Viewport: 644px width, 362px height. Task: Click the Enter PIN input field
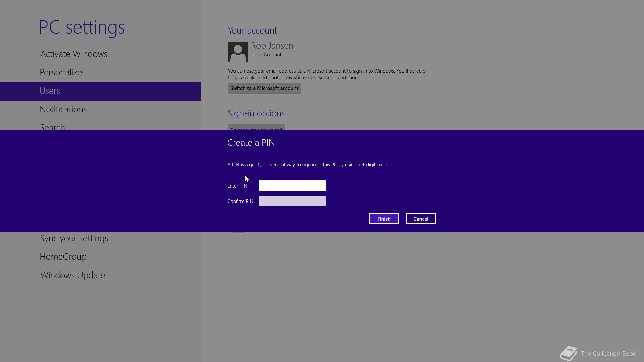292,186
